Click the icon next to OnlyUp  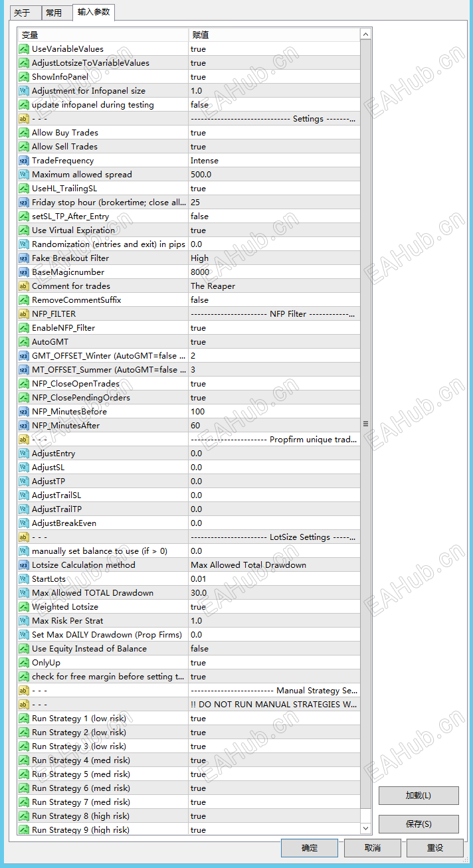(x=24, y=663)
